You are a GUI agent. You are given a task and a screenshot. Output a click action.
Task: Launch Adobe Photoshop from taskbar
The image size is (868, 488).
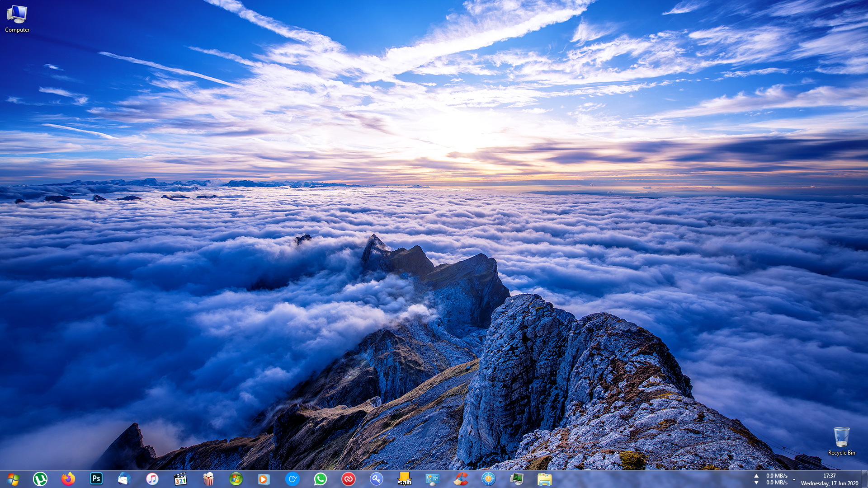point(96,479)
